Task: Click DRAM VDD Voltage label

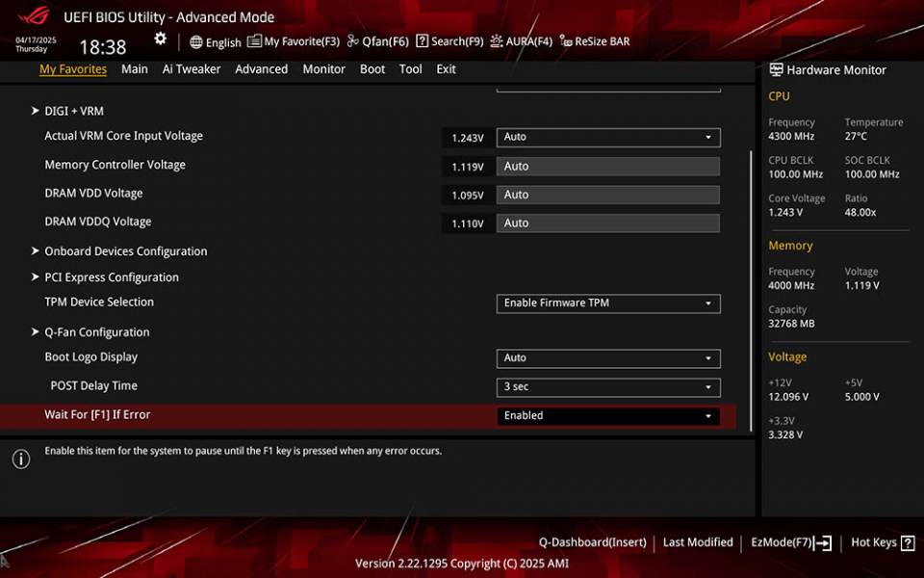Action: pyautogui.click(x=93, y=194)
